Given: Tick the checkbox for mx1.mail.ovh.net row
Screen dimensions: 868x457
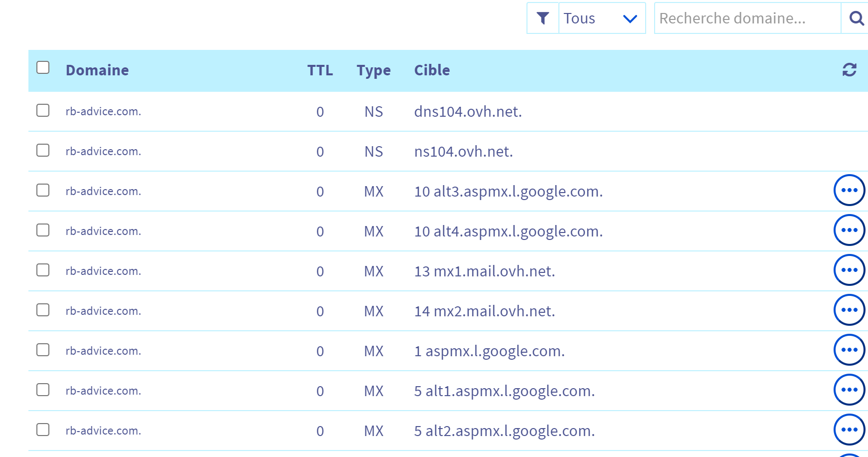Looking at the screenshot, I should (x=43, y=270).
